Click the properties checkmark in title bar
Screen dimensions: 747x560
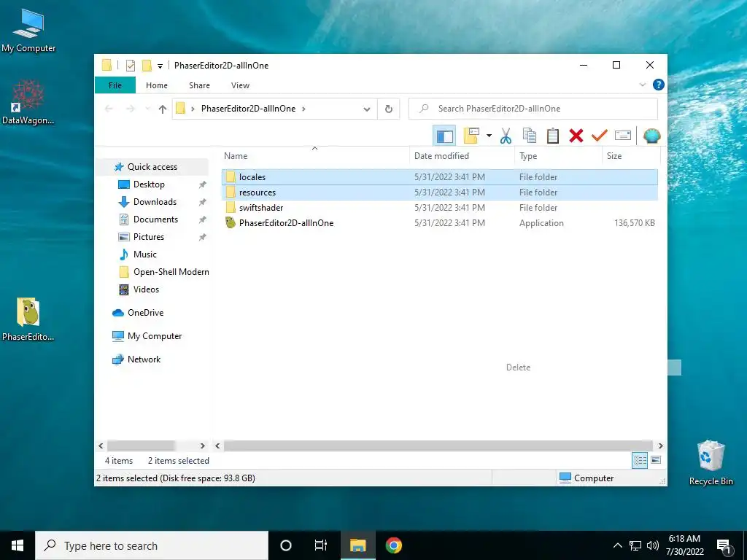pyautogui.click(x=131, y=66)
